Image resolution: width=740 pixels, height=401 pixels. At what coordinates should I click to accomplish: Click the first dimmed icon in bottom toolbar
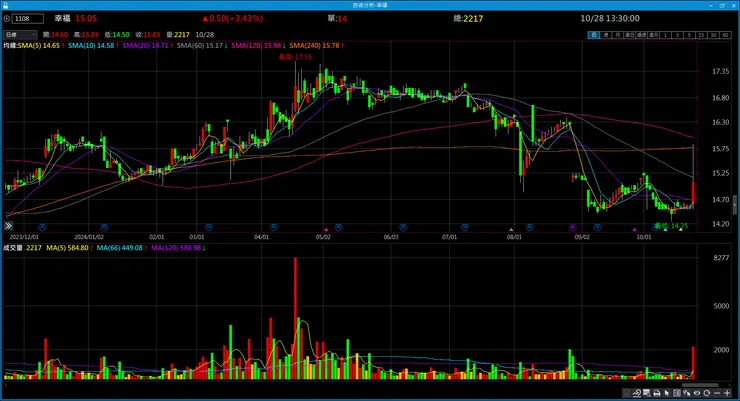click(627, 393)
